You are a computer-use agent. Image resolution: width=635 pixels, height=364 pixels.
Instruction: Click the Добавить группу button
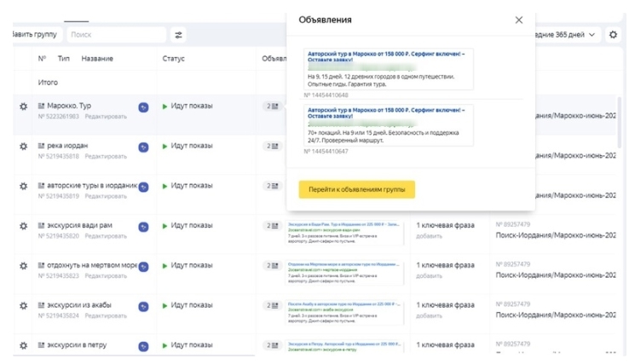(36, 34)
